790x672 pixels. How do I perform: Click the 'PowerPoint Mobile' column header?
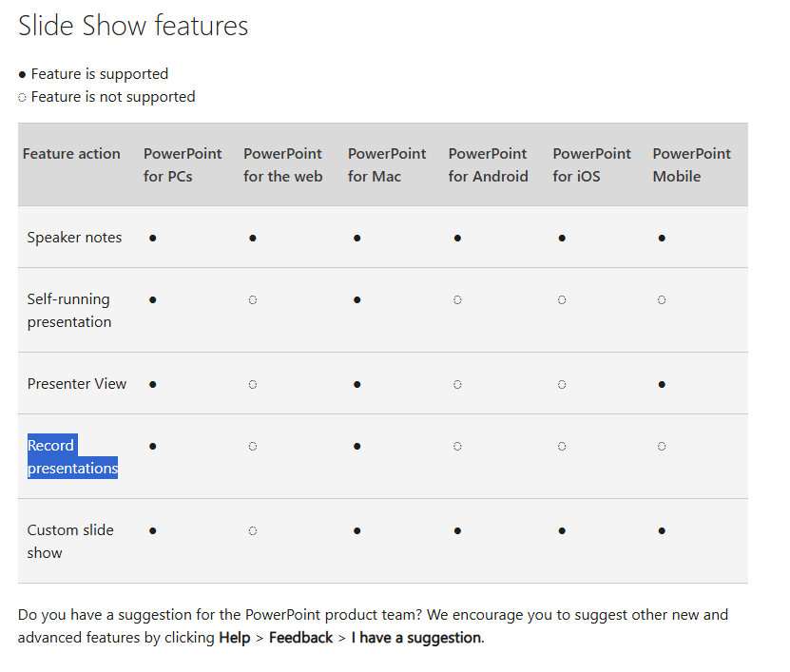(691, 165)
